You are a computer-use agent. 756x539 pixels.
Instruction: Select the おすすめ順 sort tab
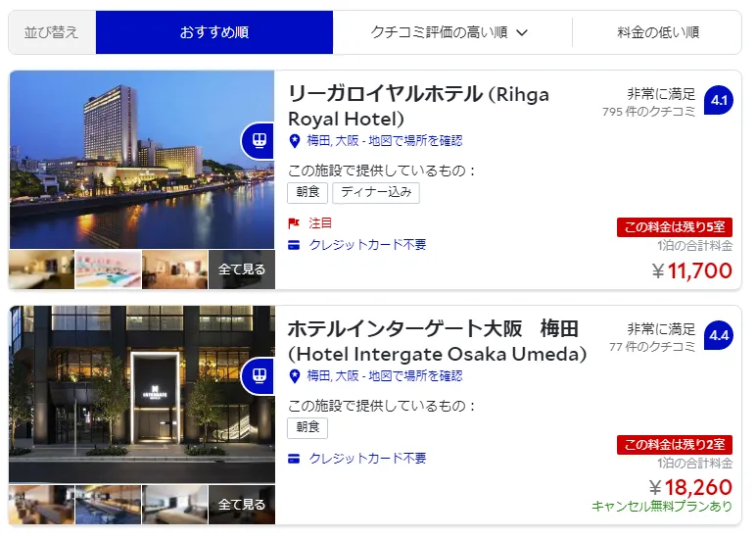pos(214,32)
